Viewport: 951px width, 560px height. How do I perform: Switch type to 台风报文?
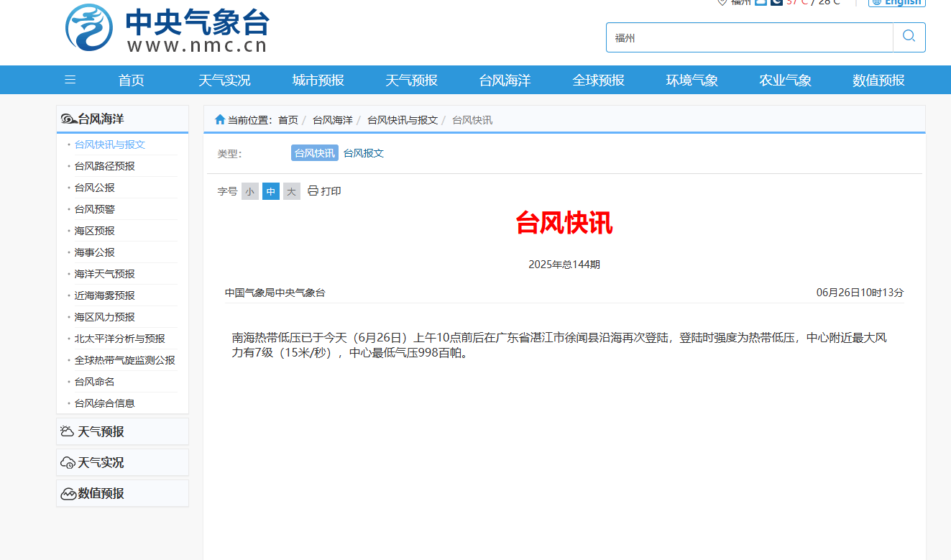[364, 153]
